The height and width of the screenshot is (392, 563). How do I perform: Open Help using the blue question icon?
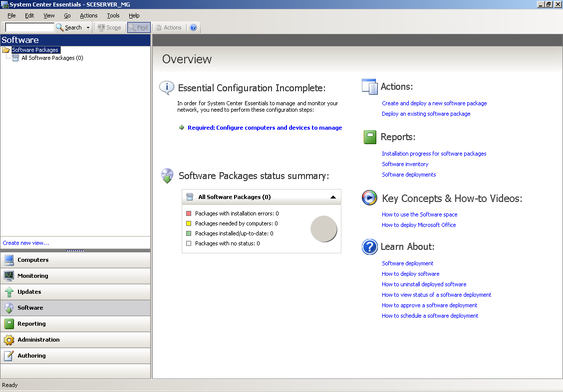point(193,27)
